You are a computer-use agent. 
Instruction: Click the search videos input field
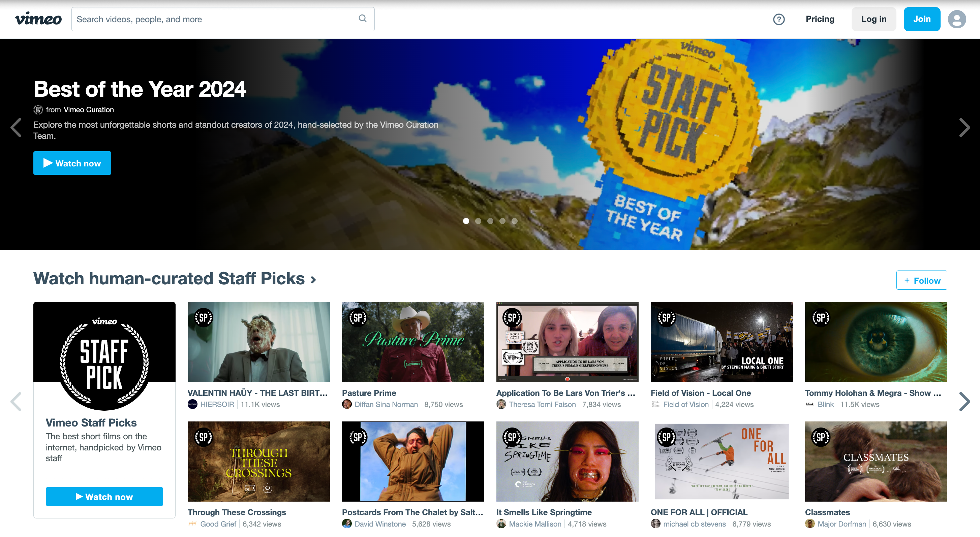pyautogui.click(x=213, y=19)
